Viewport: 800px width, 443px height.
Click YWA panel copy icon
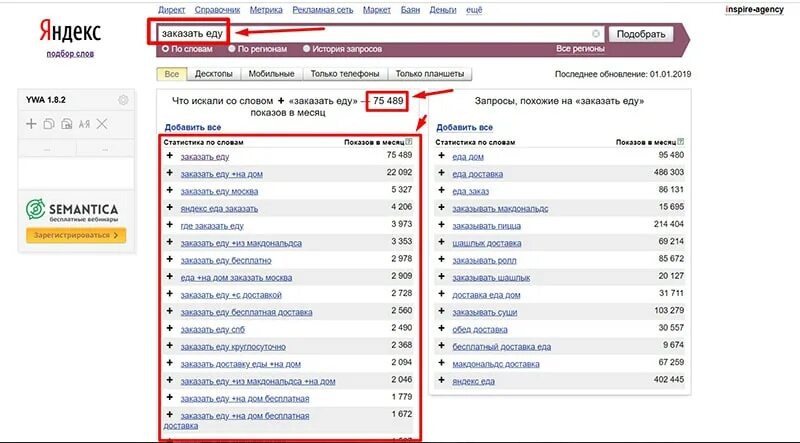pos(49,124)
